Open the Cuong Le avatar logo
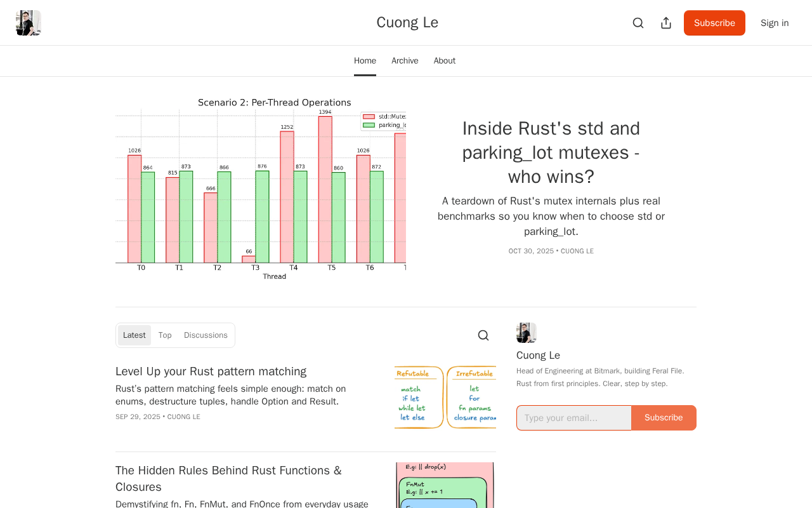 coord(29,23)
